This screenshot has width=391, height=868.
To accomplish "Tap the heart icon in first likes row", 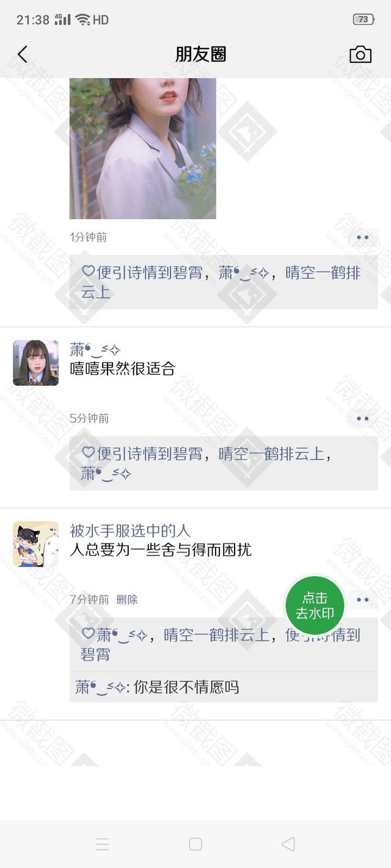I will (89, 271).
